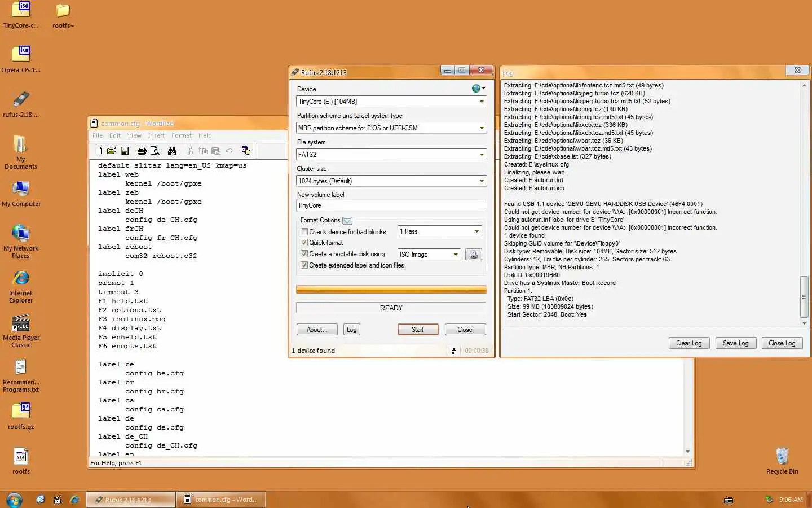Open the Cluster size dropdown
812x508 pixels.
pyautogui.click(x=391, y=181)
